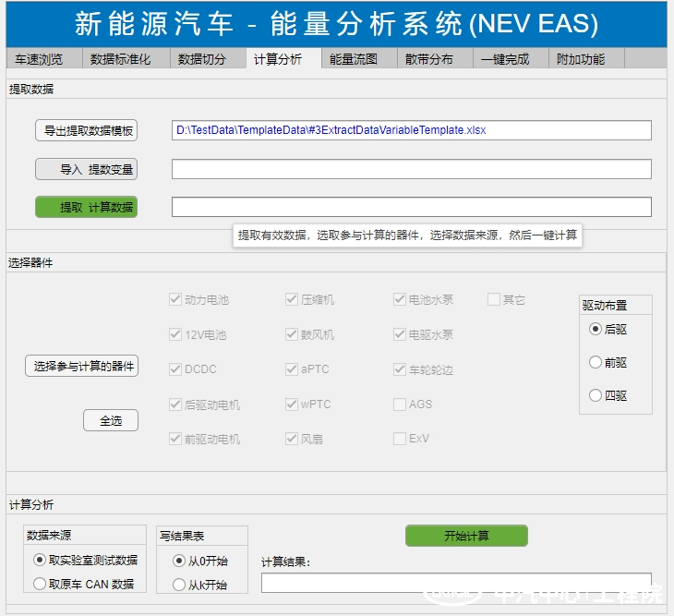This screenshot has width=674, height=616.
Task: Toggle the 压缩机 checkbox
Action: (292, 299)
